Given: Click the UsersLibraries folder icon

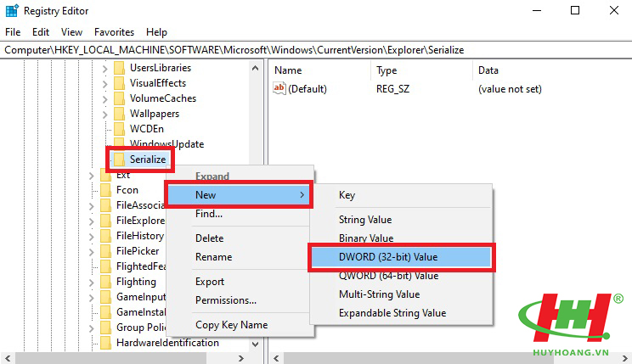Looking at the screenshot, I should (119, 68).
